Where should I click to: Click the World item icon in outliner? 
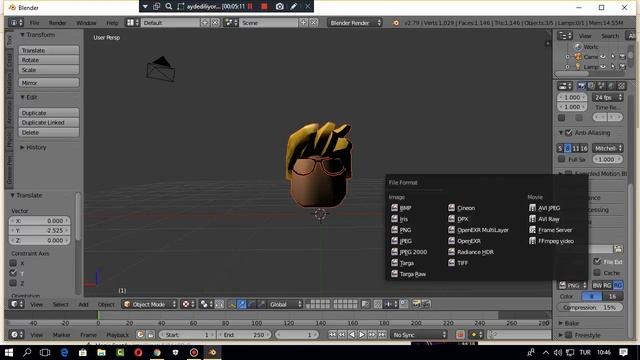(578, 47)
